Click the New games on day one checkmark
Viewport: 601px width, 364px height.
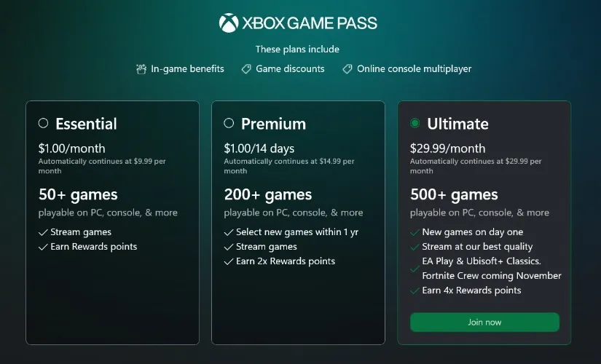click(x=415, y=232)
